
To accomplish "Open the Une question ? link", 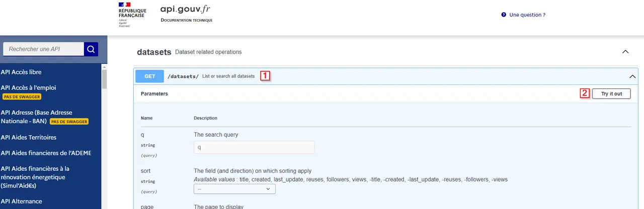I will (527, 15).
